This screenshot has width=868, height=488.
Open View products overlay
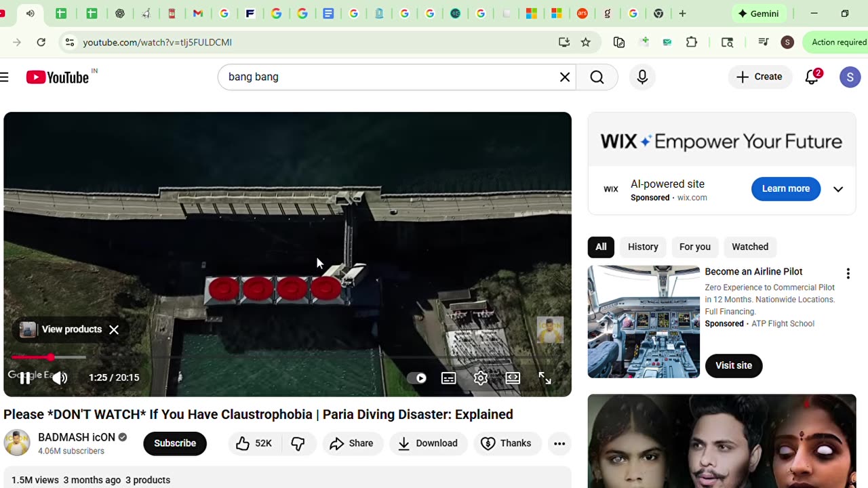click(62, 330)
